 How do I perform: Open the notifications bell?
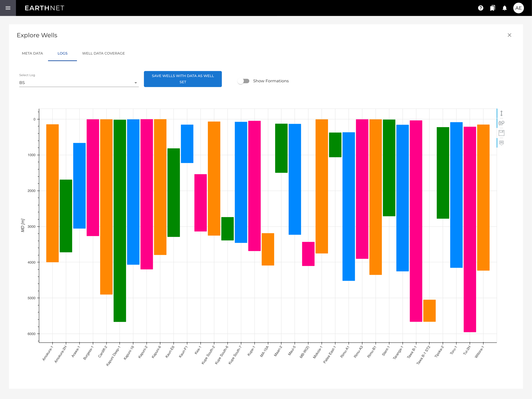505,8
